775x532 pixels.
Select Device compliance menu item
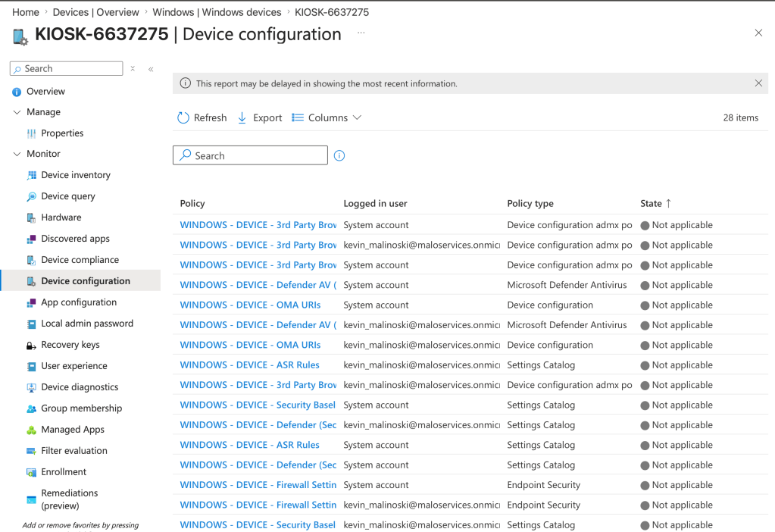pos(79,260)
